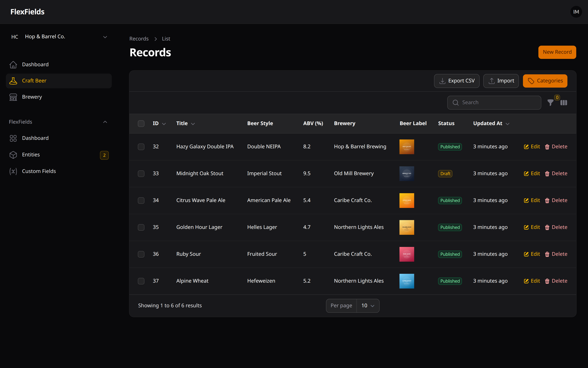Click the tag icon in Categories

pos(531,81)
